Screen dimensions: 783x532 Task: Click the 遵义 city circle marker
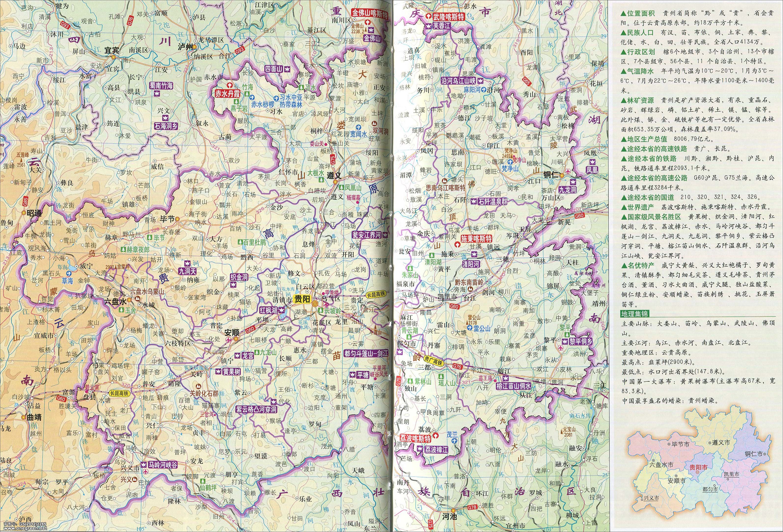335,182
